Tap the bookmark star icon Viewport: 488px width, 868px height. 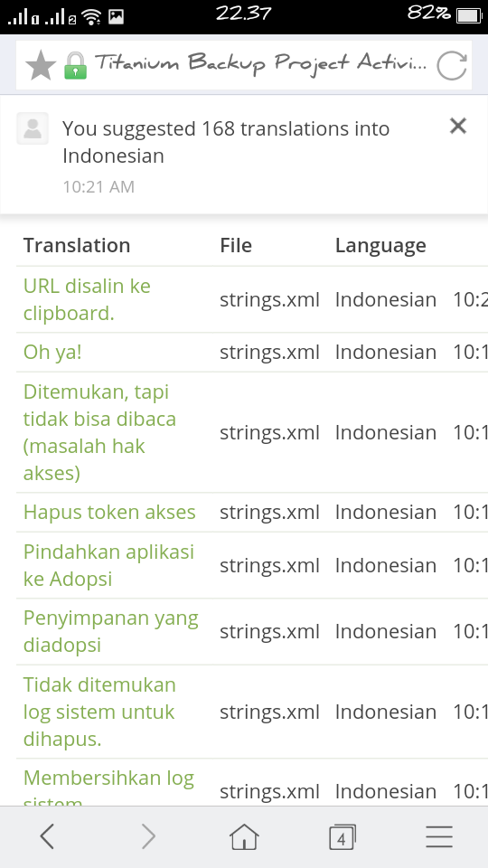[x=41, y=65]
